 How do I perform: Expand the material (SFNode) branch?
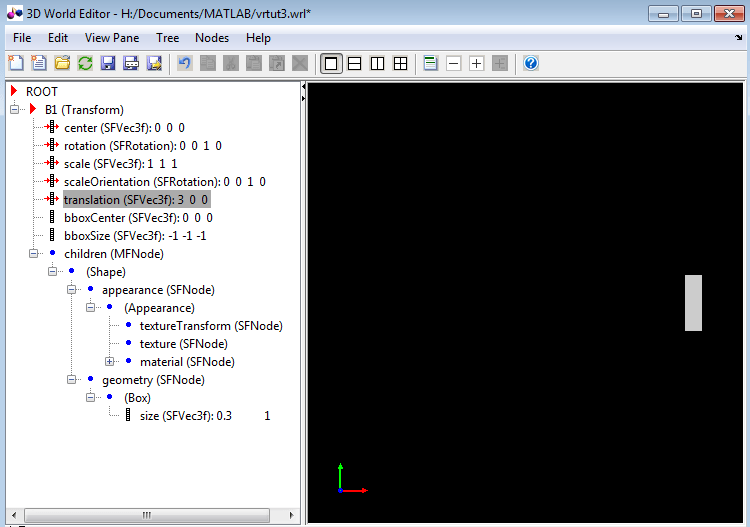click(110, 362)
